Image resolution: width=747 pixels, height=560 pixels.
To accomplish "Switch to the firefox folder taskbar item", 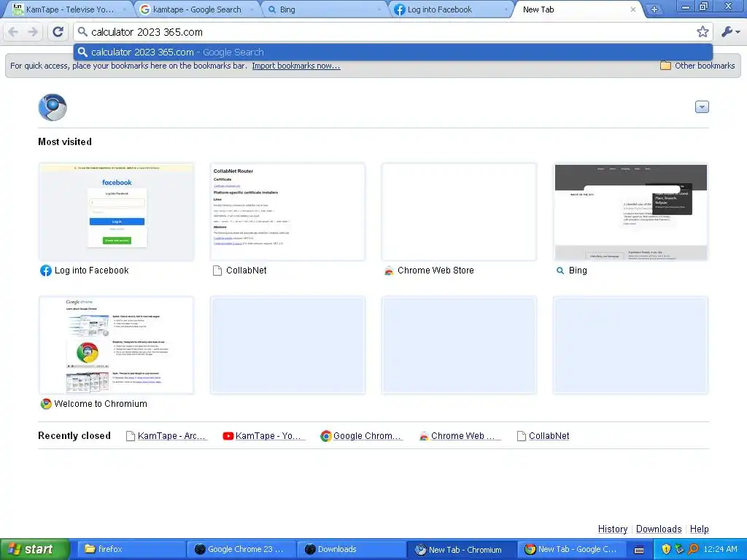I will tap(130, 550).
